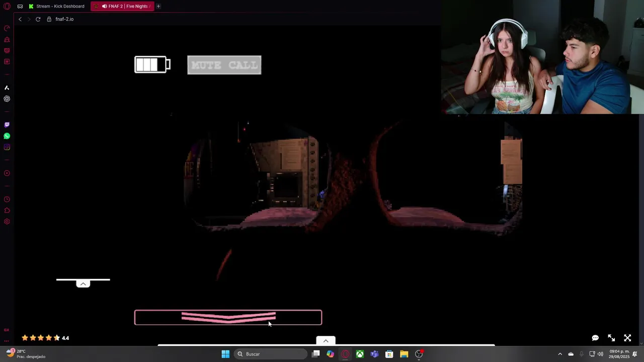Open the OBS icon in the taskbar
Screen dimensions: 644x362
(x=419, y=354)
